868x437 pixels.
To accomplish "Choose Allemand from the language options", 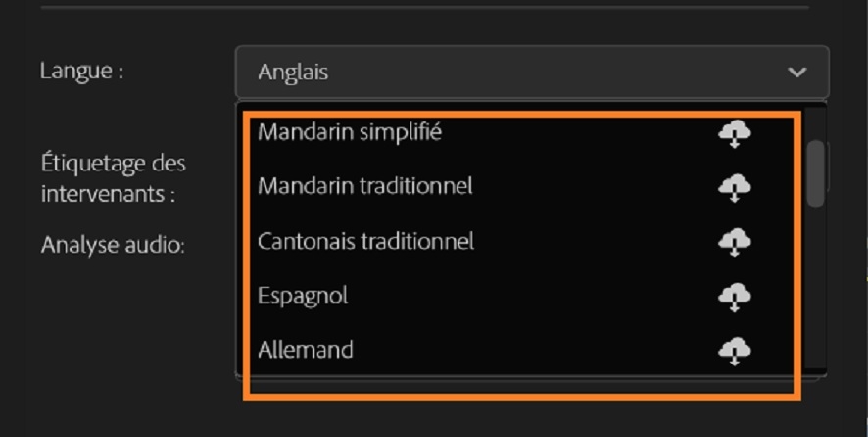I will (x=305, y=349).
